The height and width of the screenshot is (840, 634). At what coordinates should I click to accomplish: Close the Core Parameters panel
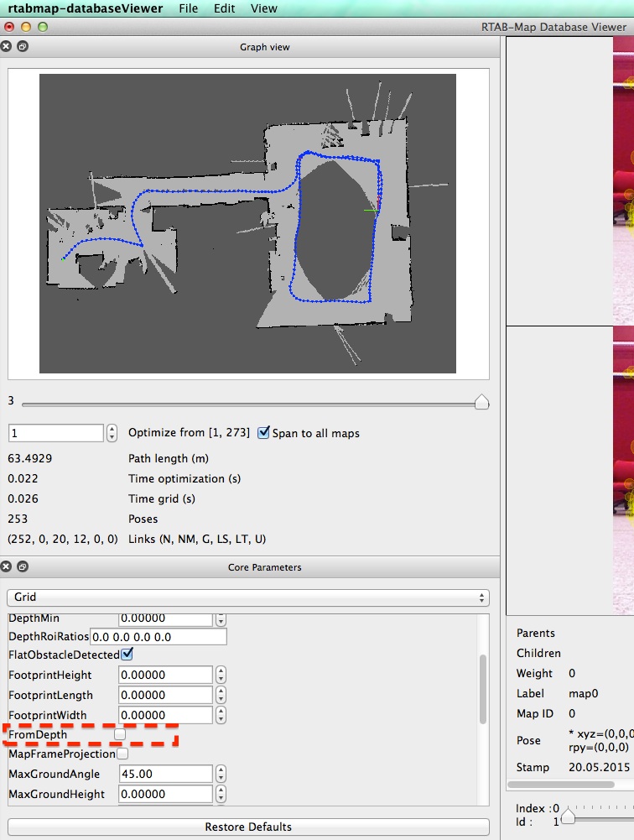coord(7,567)
